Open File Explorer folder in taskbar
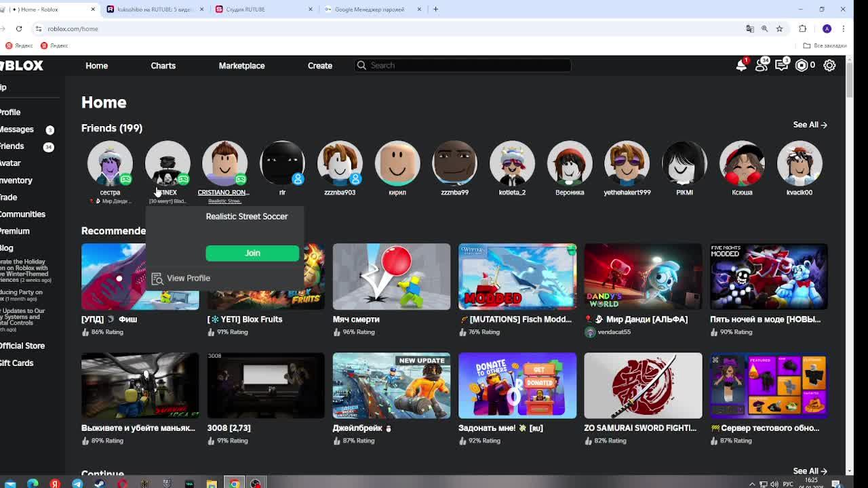 pos(212,483)
